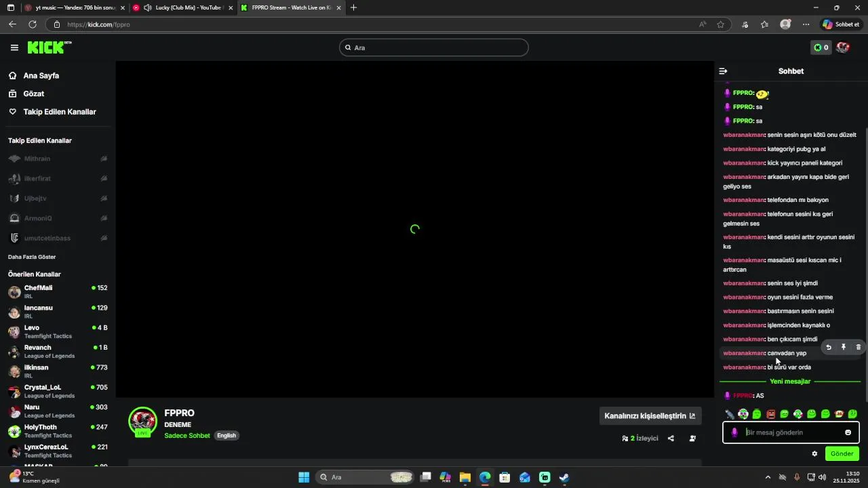Open the emoji picker in the message box
The height and width of the screenshot is (488, 868).
click(848, 432)
